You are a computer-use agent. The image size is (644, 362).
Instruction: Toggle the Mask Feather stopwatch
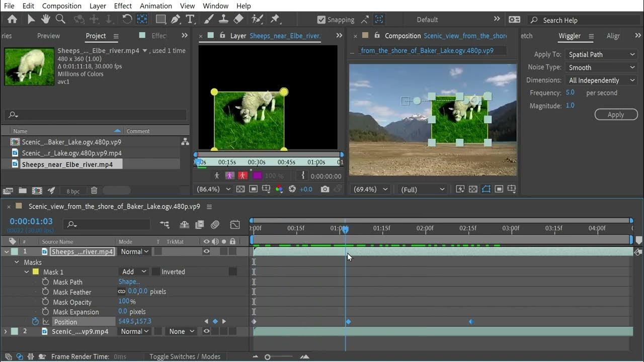pyautogui.click(x=45, y=292)
